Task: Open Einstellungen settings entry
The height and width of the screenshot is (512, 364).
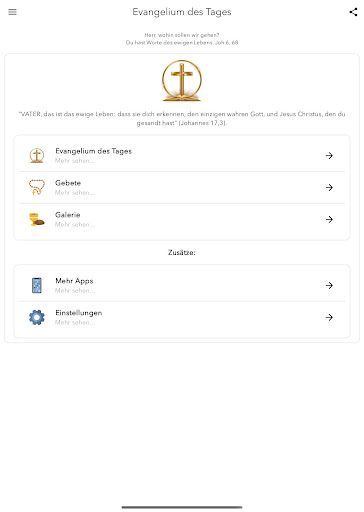Action: (182, 317)
